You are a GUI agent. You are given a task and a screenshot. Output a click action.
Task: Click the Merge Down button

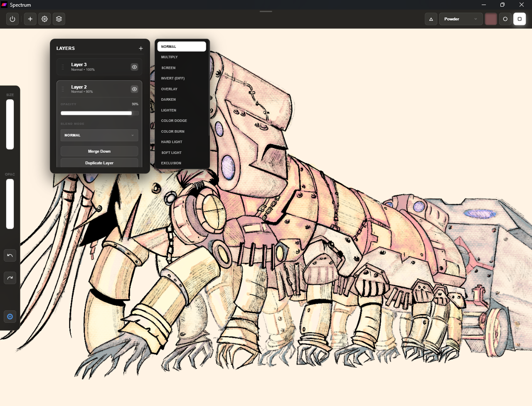coord(99,151)
